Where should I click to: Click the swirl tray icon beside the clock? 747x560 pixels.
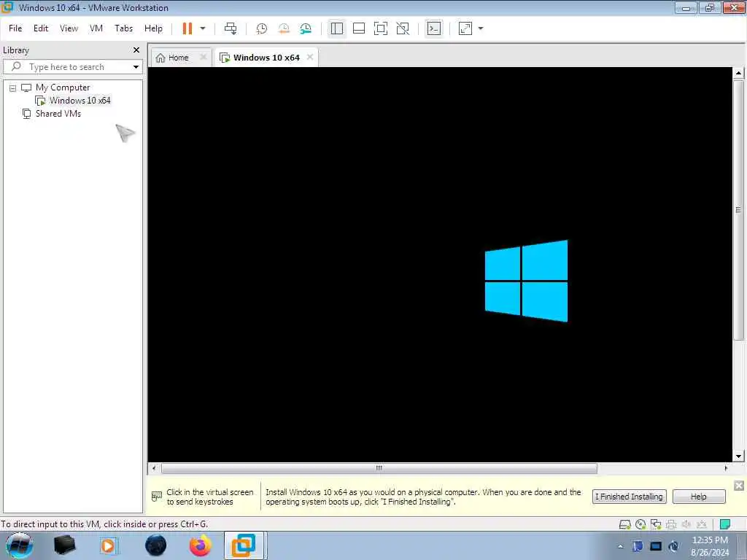pyautogui.click(x=673, y=546)
